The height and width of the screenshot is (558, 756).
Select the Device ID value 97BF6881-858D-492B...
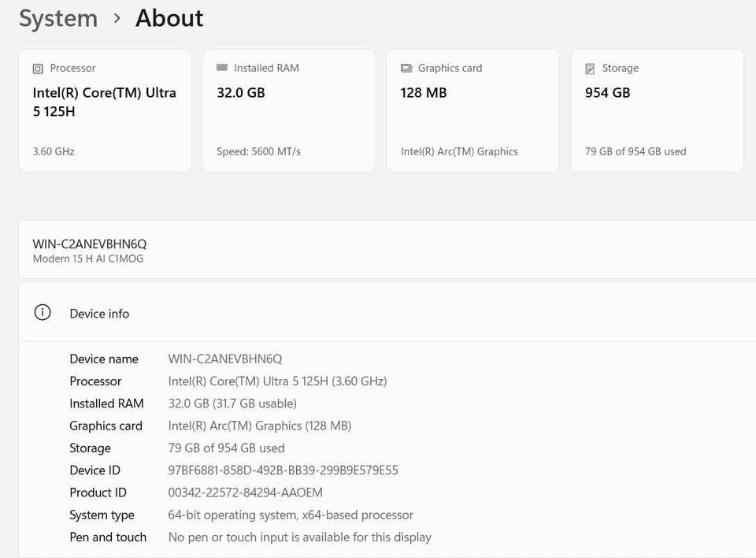coord(283,471)
